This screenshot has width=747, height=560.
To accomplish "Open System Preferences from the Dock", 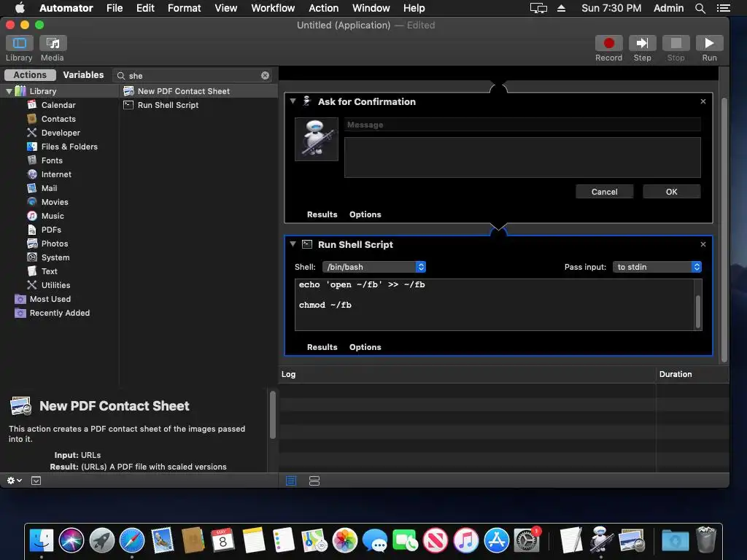I will tap(527, 541).
